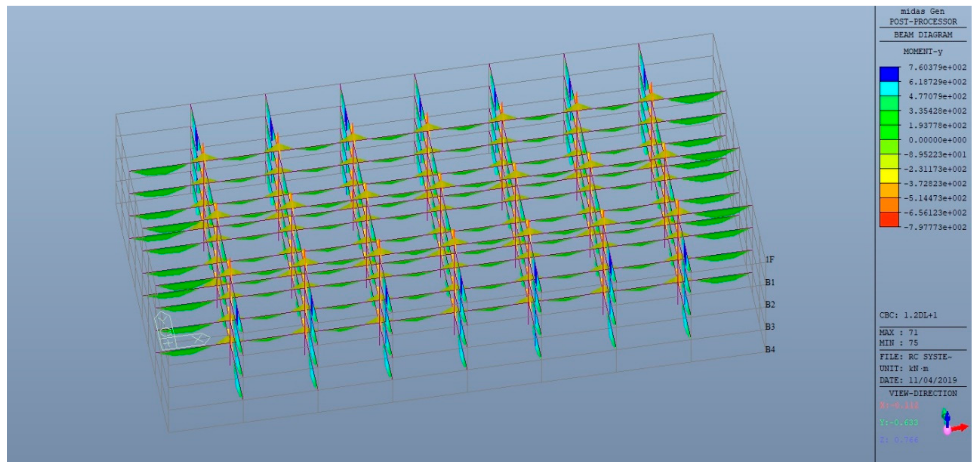The image size is (980, 468).
Task: Click the MOMENT-y legend title
Action: [923, 51]
